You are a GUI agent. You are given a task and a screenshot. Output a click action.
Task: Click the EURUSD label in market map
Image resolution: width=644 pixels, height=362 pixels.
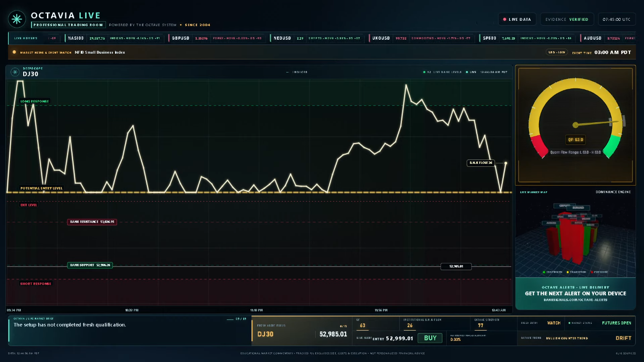578,207
